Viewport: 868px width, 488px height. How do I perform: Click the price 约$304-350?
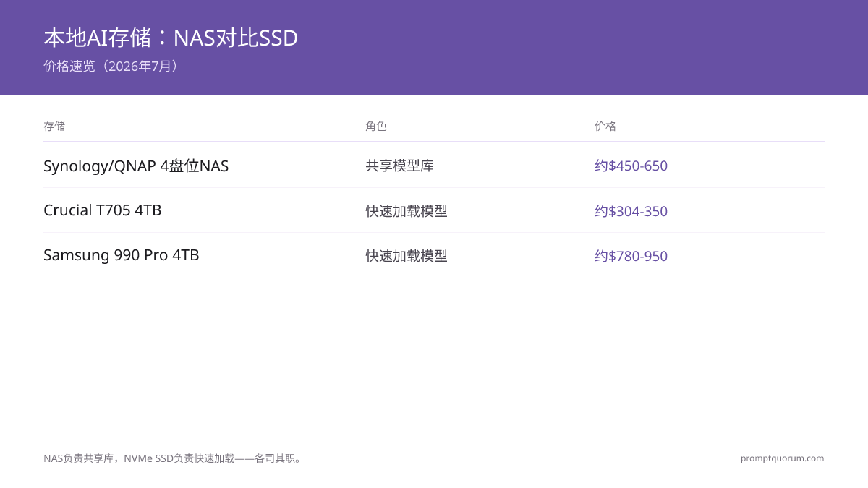pyautogui.click(x=631, y=211)
